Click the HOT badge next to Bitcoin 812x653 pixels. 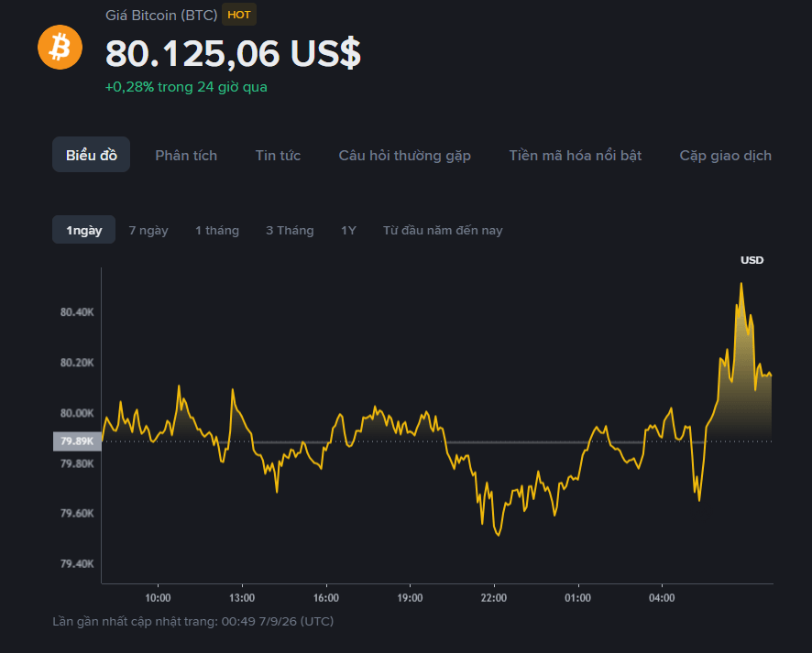click(238, 15)
